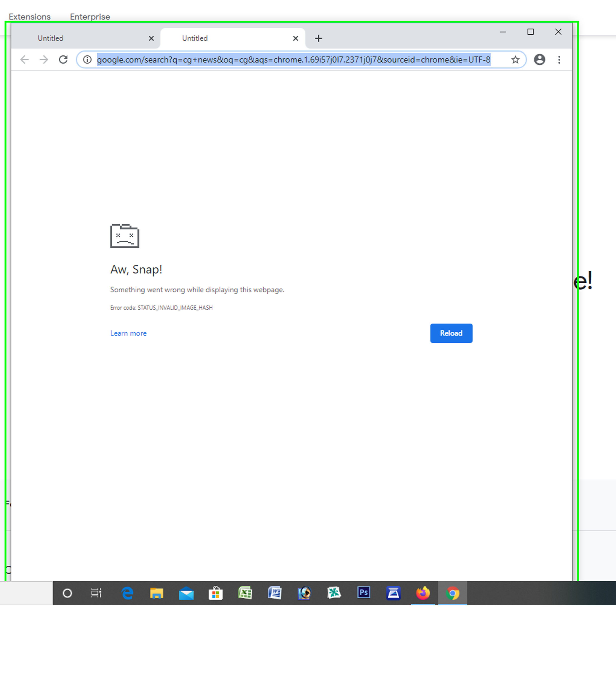Viewport: 616px width, 693px height.
Task: Click the Chrome browser icon in taskbar
Action: (453, 593)
